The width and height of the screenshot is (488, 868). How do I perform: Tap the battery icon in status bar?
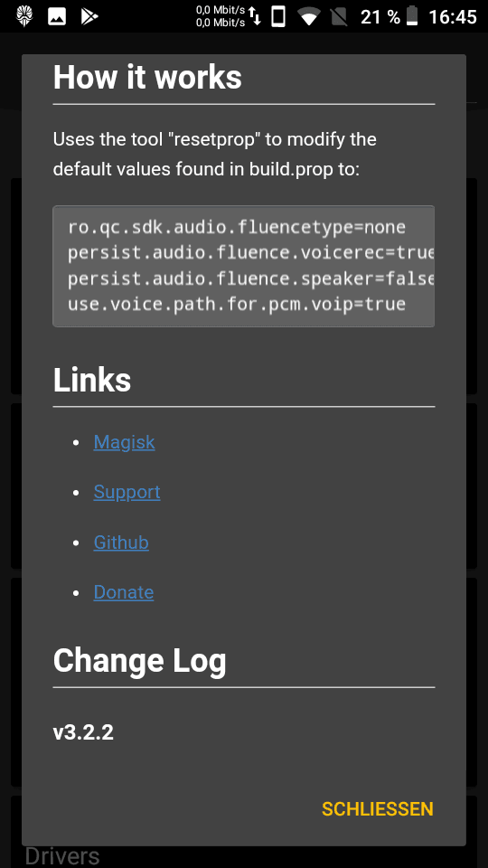click(412, 16)
